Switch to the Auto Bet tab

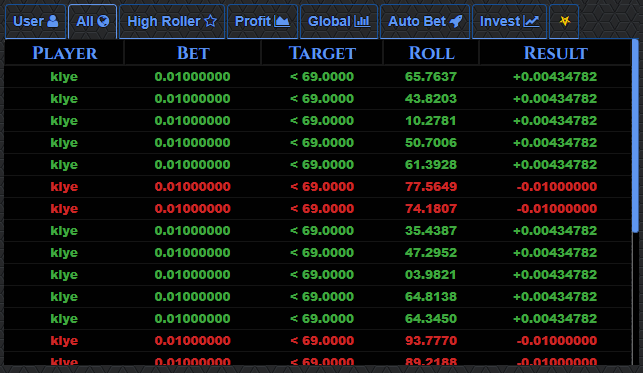tap(425, 21)
